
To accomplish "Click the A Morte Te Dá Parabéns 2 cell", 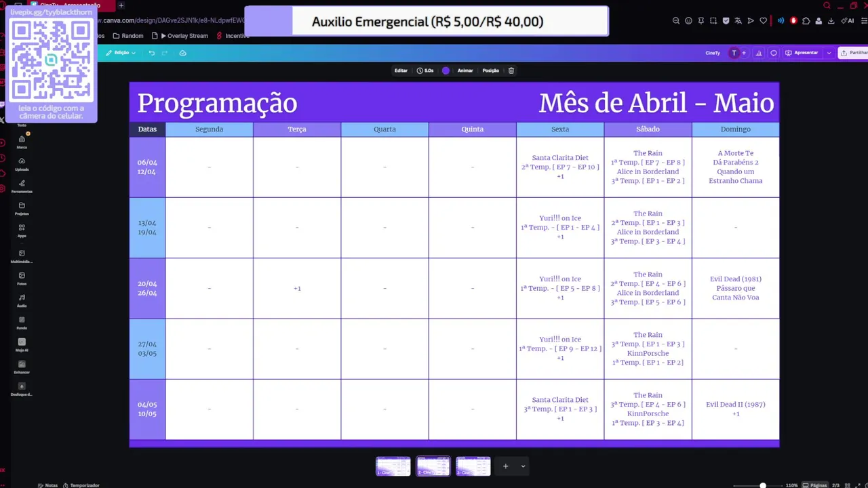I will pyautogui.click(x=736, y=167).
